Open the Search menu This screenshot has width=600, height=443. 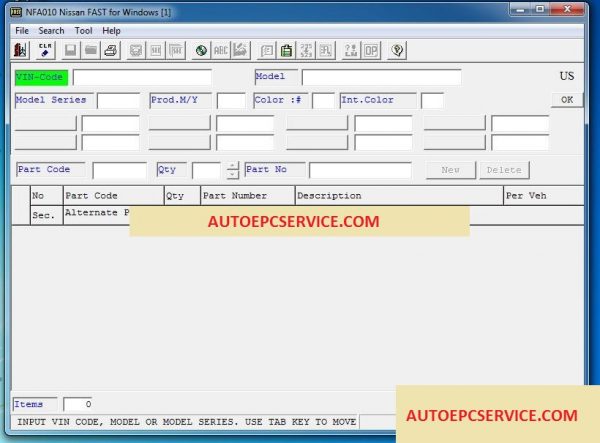click(51, 31)
